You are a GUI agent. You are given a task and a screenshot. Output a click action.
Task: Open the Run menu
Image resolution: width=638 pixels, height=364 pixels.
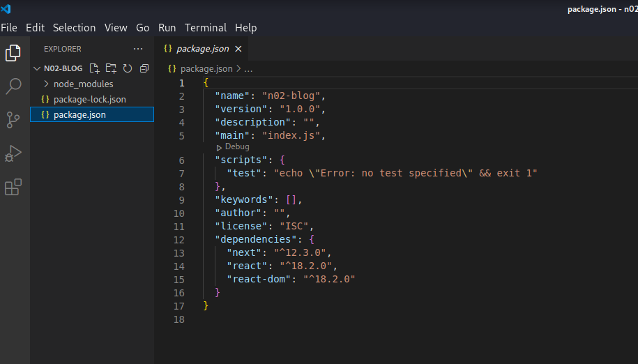pos(167,28)
